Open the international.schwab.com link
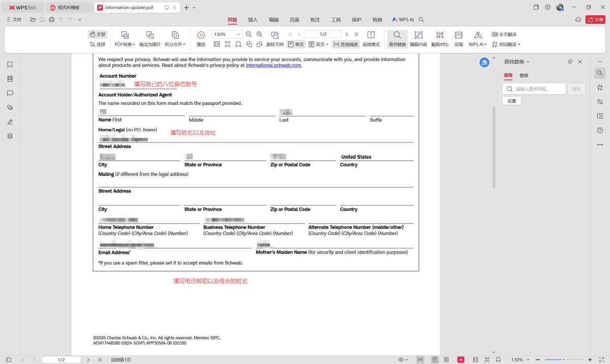Screen dimensions: 610x364 273,65
